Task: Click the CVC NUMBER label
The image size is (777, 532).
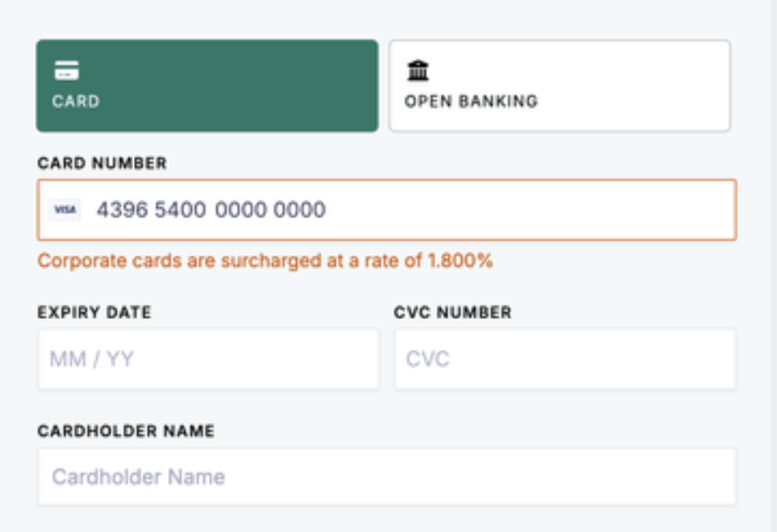Action: coord(452,312)
